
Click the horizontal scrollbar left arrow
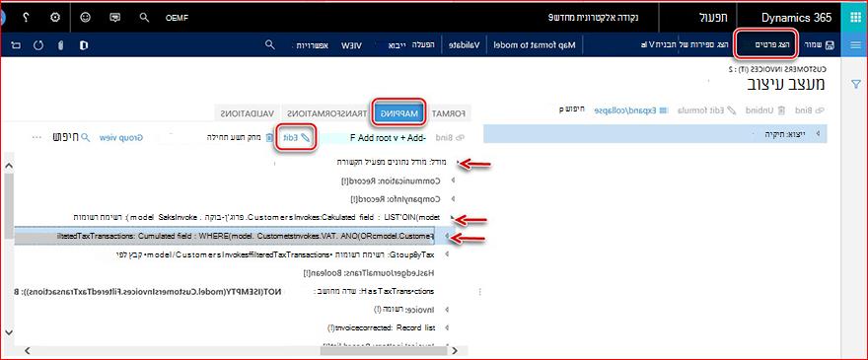pos(27,350)
